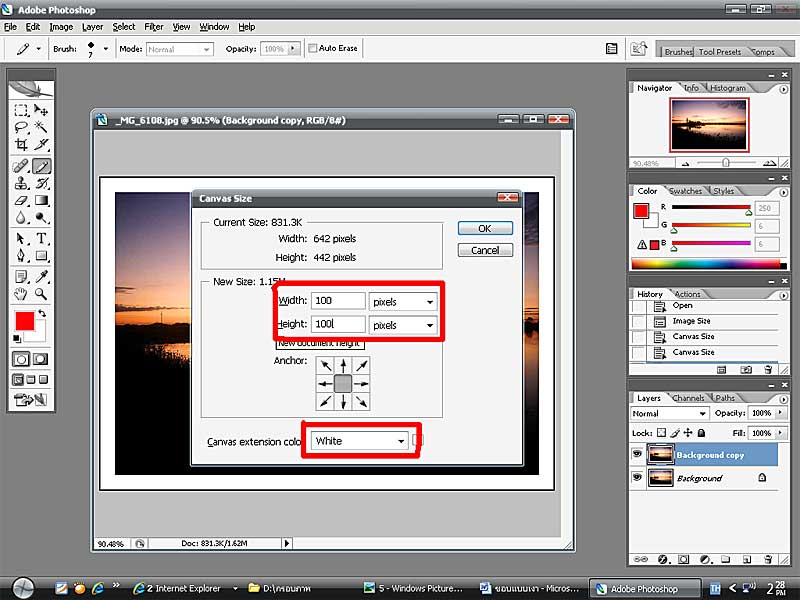Open Windows Picture taskbar button

click(x=414, y=588)
